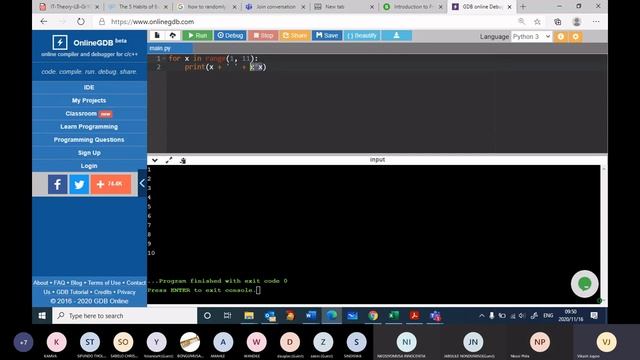This screenshot has height=360, width=640.
Task: Open the FAQ footer link
Action: pyautogui.click(x=59, y=282)
